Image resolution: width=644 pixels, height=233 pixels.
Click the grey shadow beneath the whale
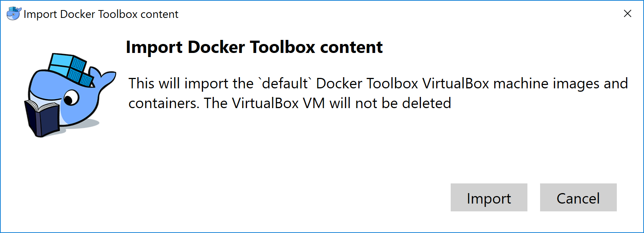pos(91,124)
